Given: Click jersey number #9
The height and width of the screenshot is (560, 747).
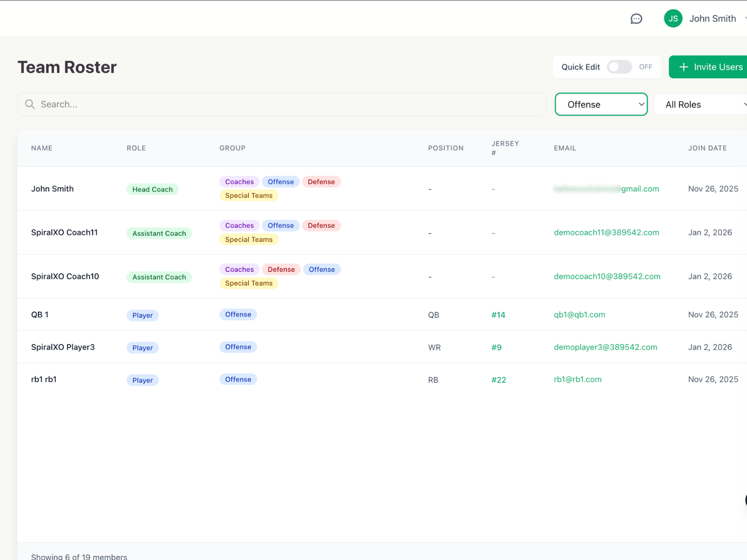Looking at the screenshot, I should coord(496,347).
